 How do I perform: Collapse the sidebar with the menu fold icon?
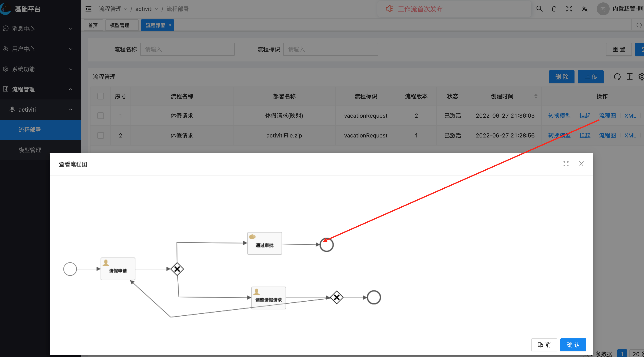[88, 9]
